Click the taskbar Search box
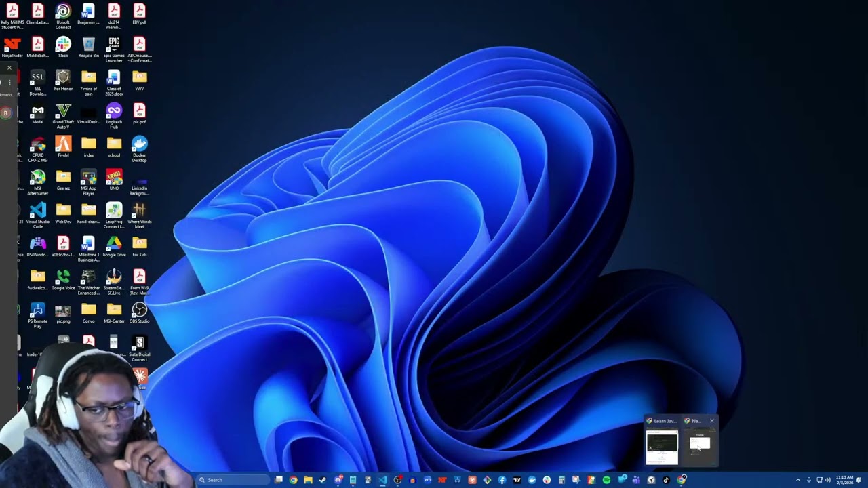Viewport: 868px width, 488px height. pyautogui.click(x=233, y=480)
